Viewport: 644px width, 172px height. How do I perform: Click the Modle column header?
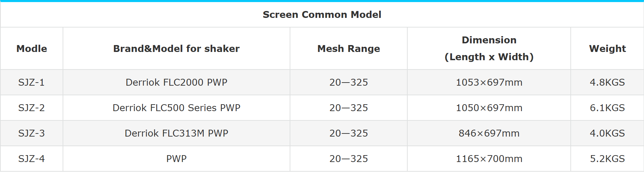32,49
